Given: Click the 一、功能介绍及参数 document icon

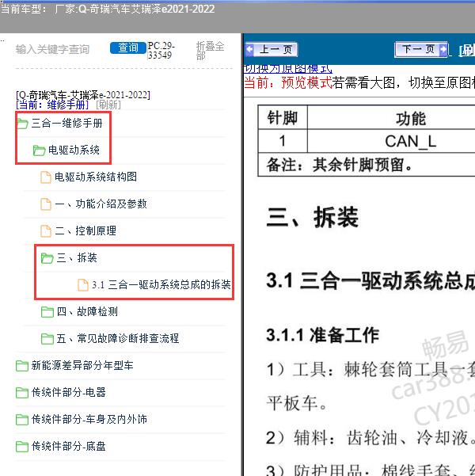Looking at the screenshot, I should (46, 204).
